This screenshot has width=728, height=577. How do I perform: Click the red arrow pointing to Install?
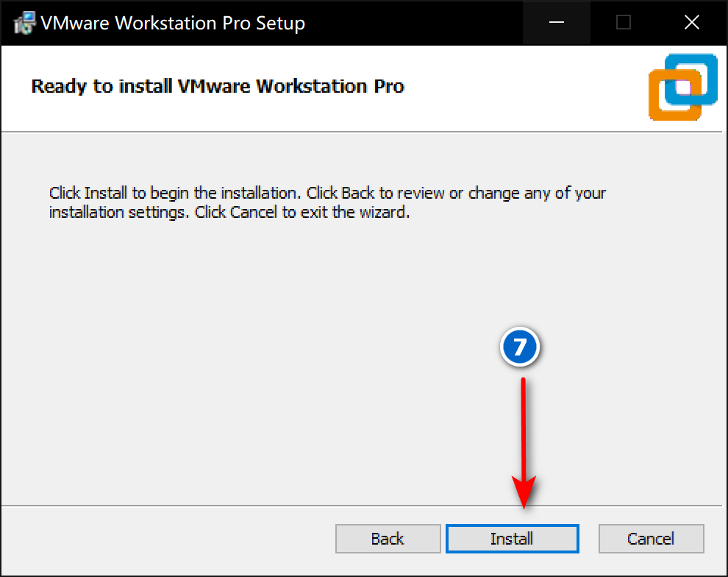524,442
